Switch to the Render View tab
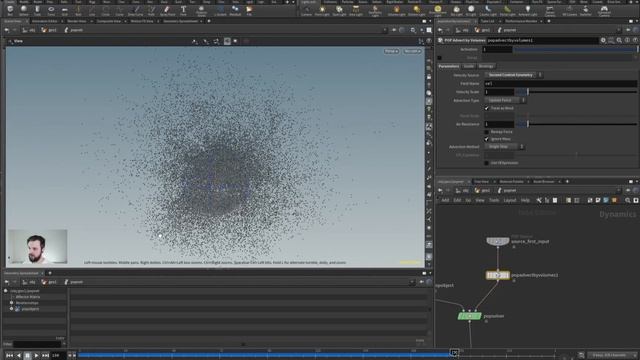Image resolution: width=640 pixels, height=360 pixels. tap(77, 21)
